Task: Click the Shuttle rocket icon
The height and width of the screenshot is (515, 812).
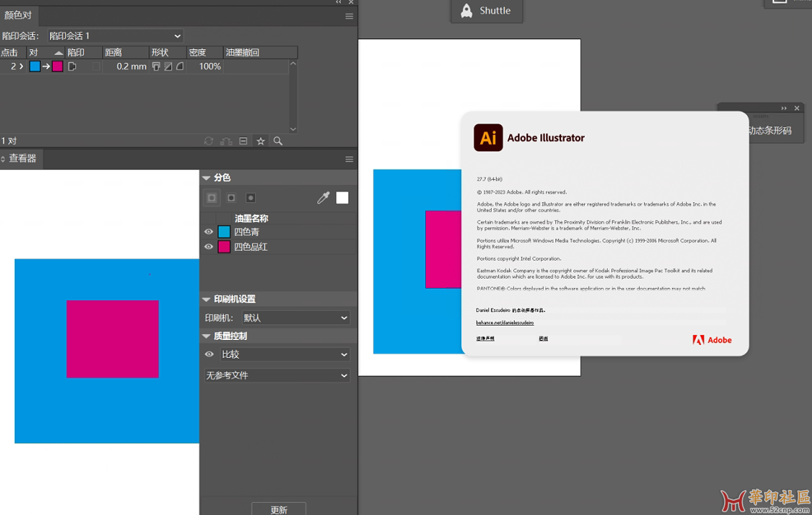Action: 467,11
